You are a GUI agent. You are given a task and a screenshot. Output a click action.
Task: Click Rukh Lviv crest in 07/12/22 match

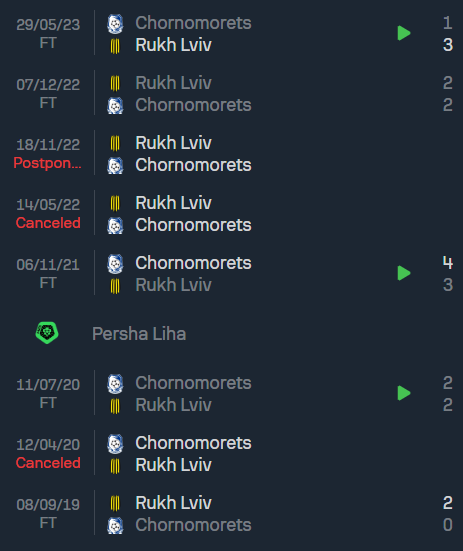(115, 83)
